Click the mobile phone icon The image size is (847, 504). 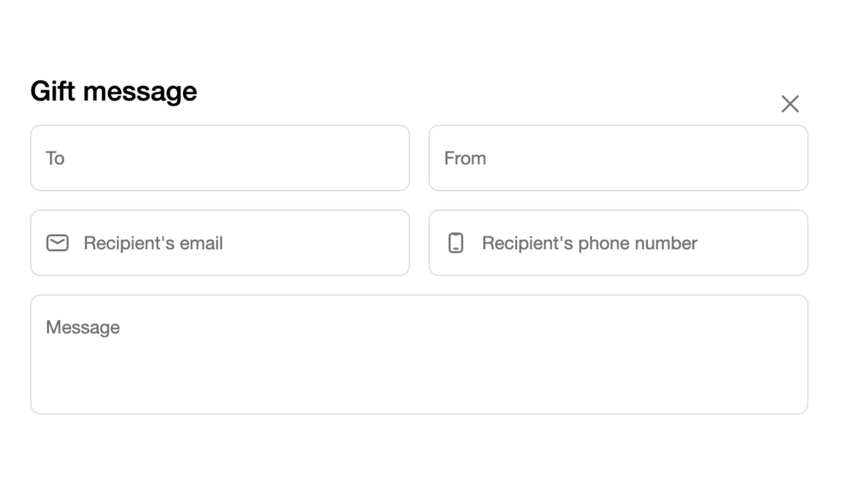tap(456, 243)
